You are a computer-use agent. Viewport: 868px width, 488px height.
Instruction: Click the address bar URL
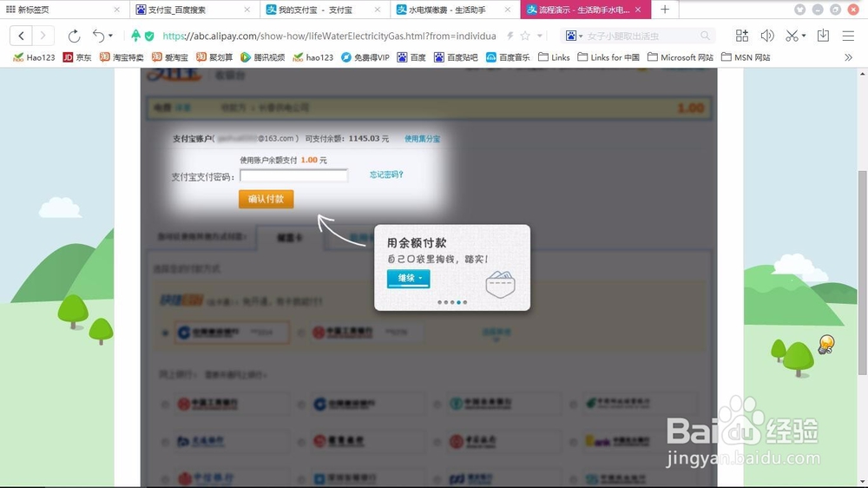pos(329,36)
